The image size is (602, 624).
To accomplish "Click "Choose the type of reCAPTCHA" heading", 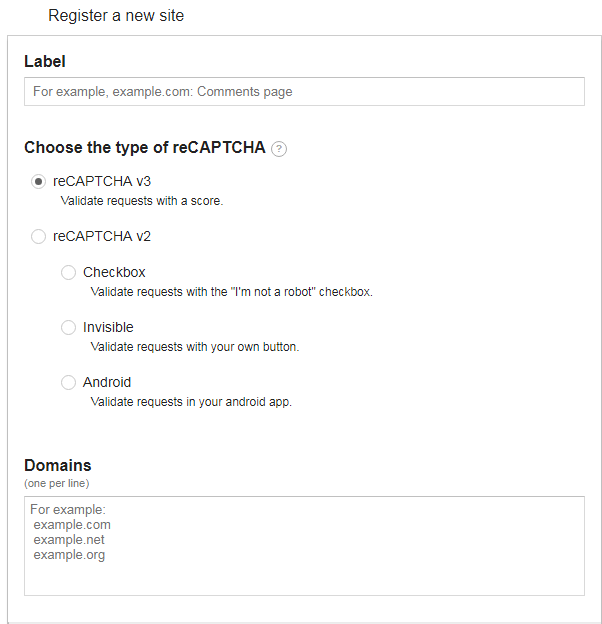I will point(145,148).
